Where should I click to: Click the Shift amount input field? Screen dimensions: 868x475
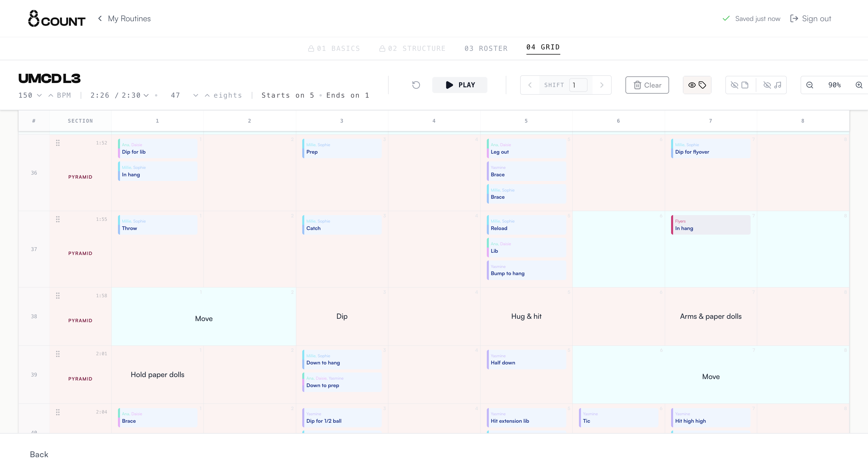coord(578,85)
